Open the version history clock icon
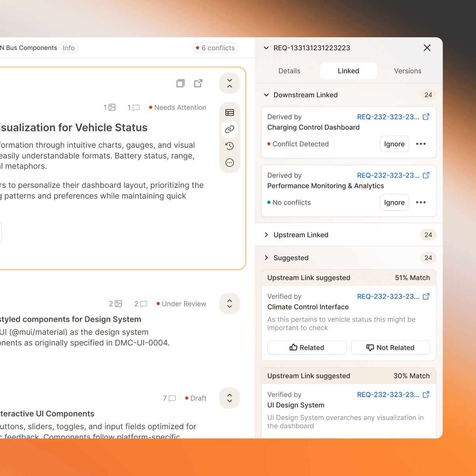 (230, 146)
